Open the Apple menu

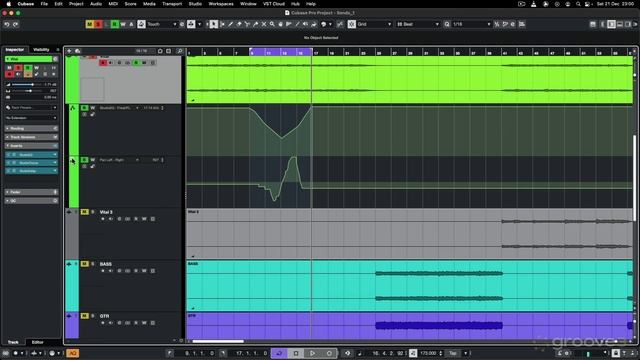(9, 4)
